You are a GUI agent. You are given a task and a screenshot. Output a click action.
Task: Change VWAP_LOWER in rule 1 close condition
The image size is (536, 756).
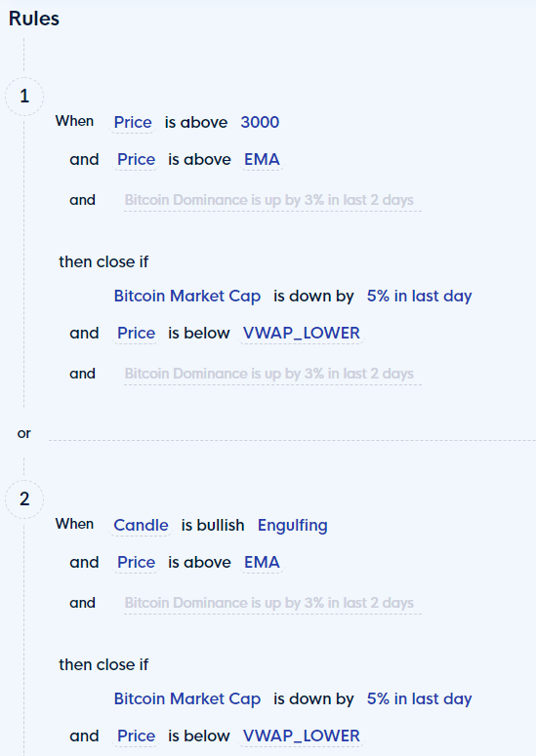point(301,334)
